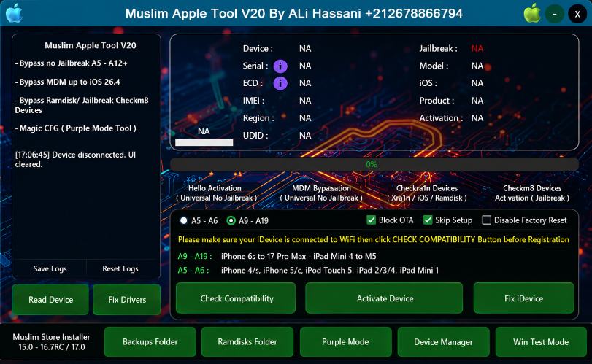This screenshot has height=364, width=592.
Task: Click the 0% progress bar
Action: tap(374, 164)
